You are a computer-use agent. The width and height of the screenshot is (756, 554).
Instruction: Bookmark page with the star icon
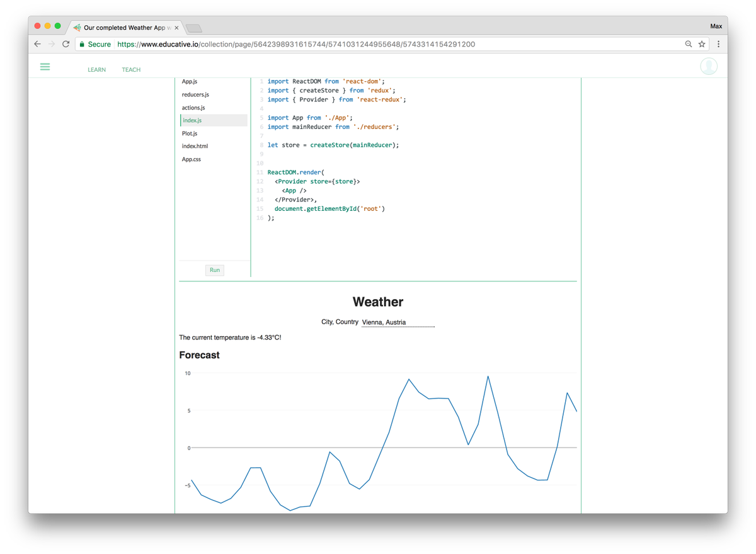click(x=702, y=44)
